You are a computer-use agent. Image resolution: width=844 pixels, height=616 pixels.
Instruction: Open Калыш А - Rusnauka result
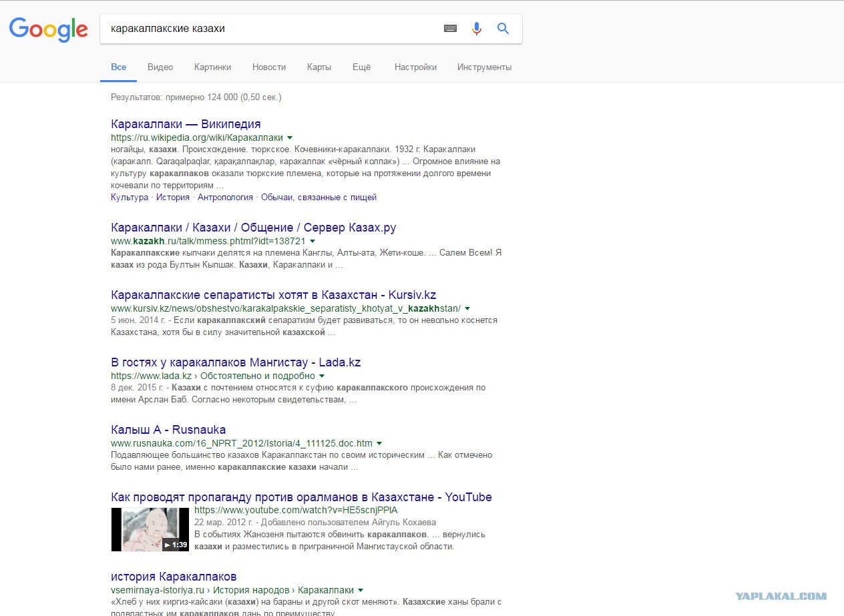(168, 430)
